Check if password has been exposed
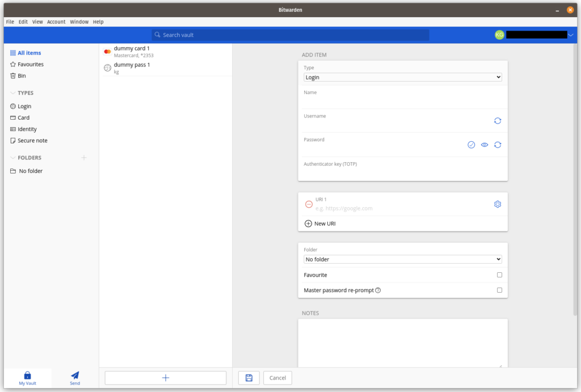This screenshot has height=392, width=581. tap(471, 145)
